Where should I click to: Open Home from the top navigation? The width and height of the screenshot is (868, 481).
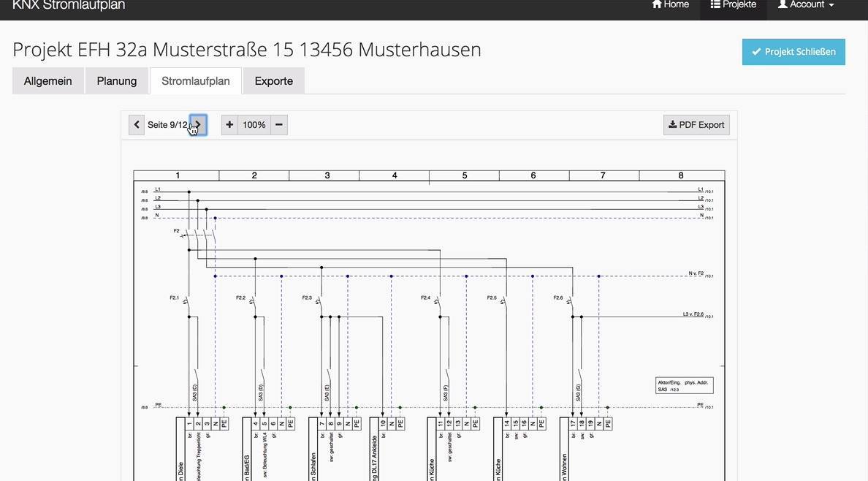click(671, 5)
